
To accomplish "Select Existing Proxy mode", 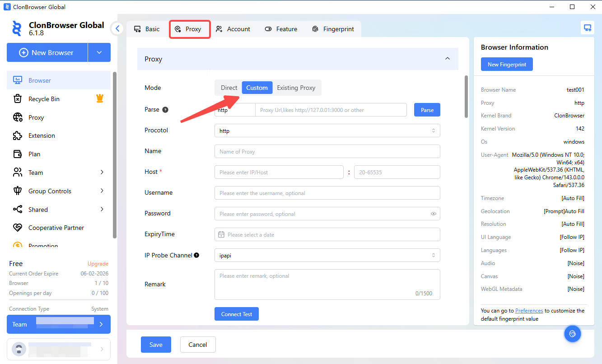I will coord(296,88).
